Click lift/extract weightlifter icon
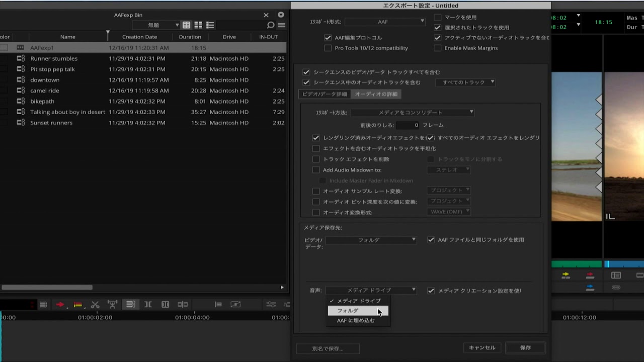 tap(113, 304)
